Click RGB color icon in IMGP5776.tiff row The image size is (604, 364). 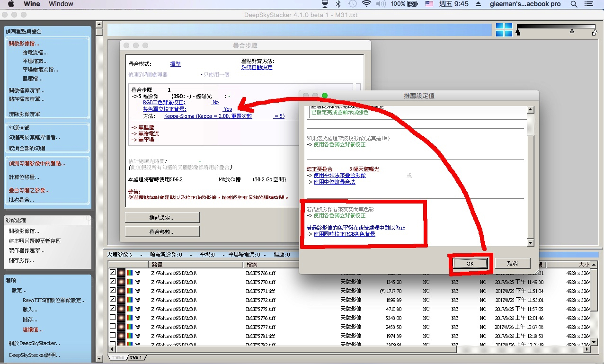point(129,318)
